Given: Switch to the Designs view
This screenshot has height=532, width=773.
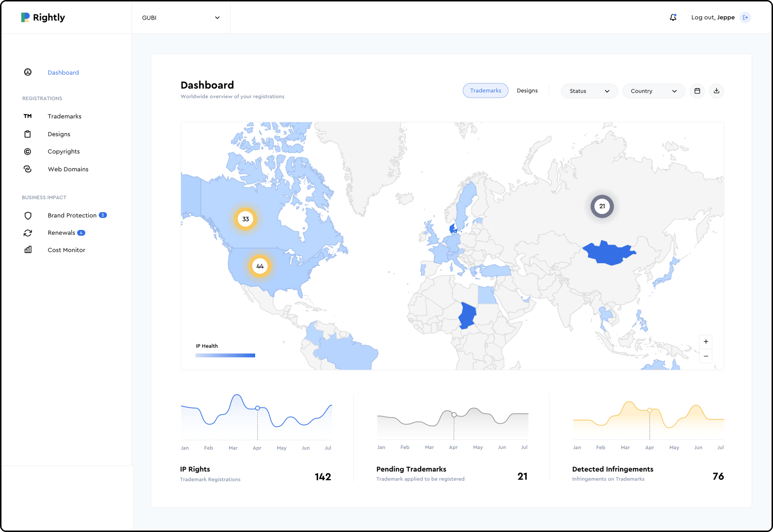Looking at the screenshot, I should (x=527, y=90).
